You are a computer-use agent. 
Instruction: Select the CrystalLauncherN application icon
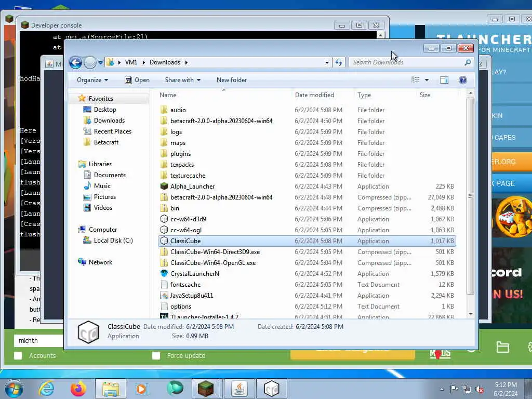tap(164, 273)
